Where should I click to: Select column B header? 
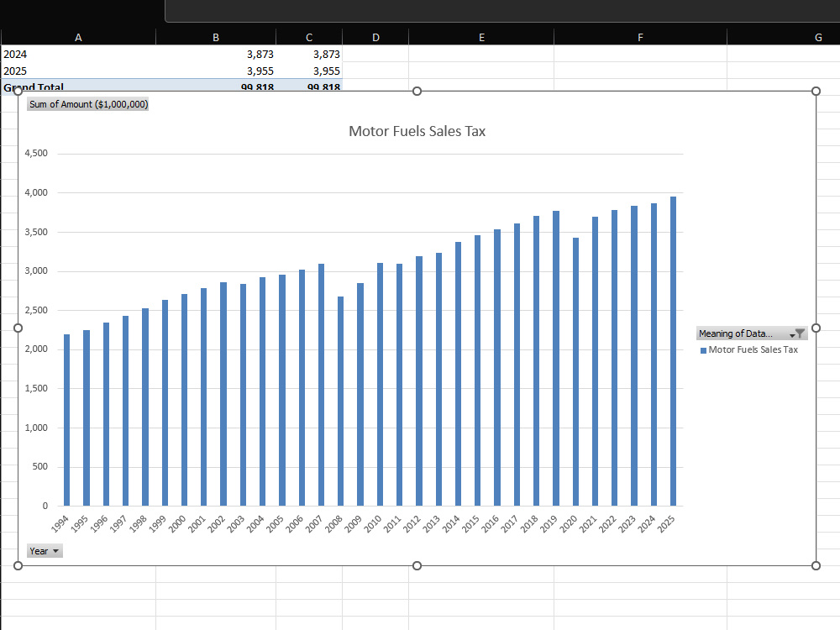click(216, 38)
